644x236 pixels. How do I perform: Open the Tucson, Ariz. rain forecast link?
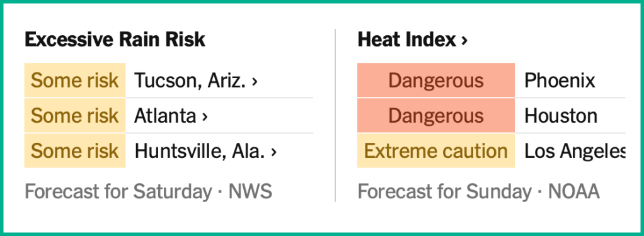(196, 81)
